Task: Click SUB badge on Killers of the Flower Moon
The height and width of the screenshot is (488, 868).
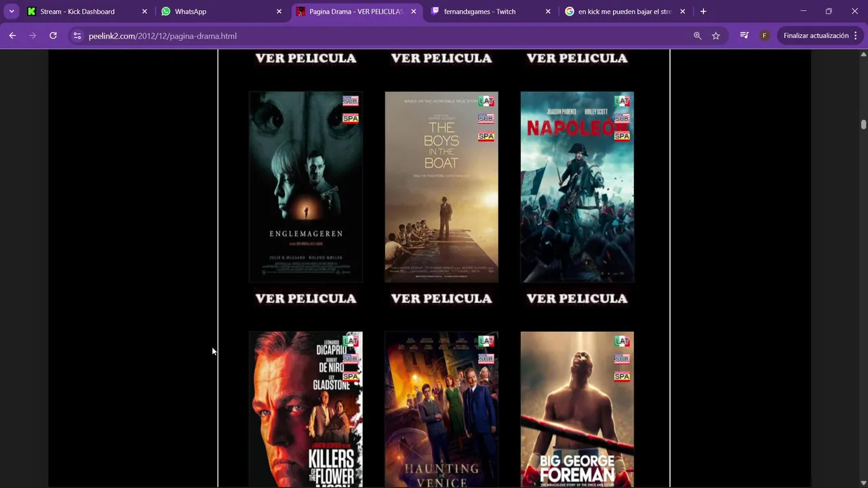Action: coord(351,359)
